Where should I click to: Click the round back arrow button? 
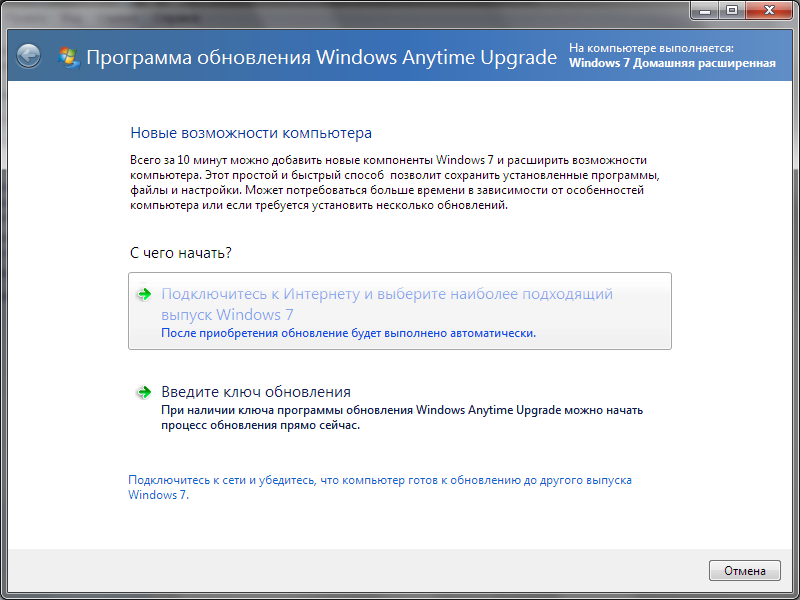click(29, 57)
